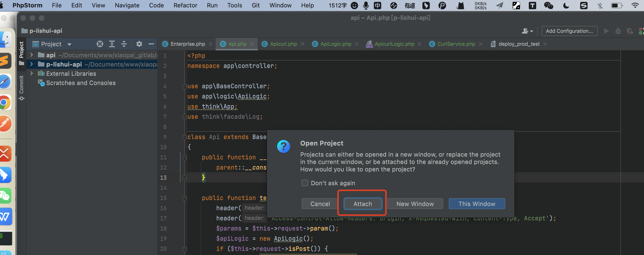
Task: Open the Code menu
Action: (156, 5)
